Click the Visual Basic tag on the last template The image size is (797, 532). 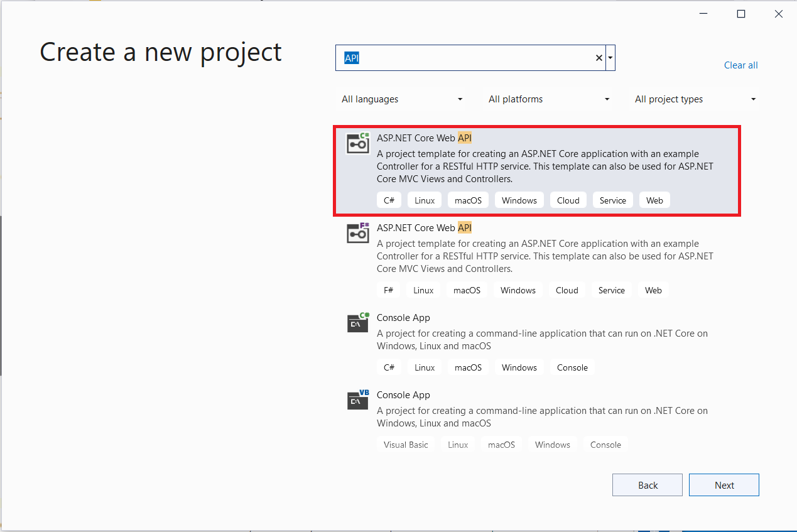coord(405,444)
